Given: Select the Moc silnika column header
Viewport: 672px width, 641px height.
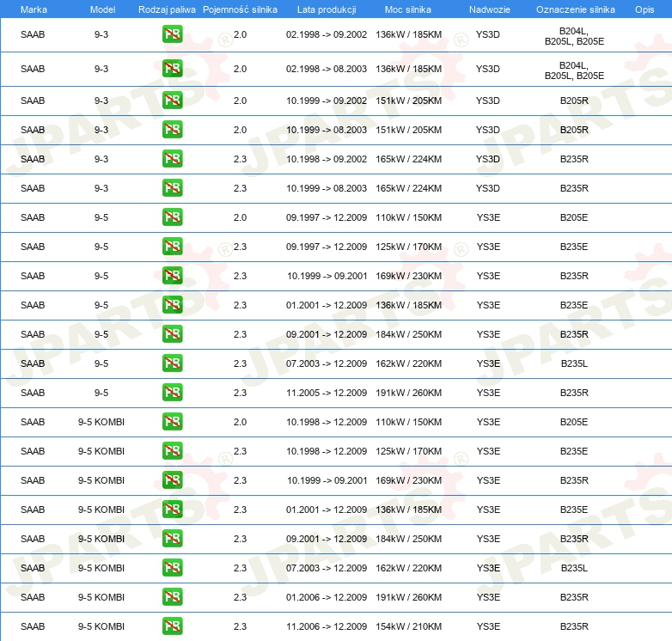Looking at the screenshot, I should 408,9.
